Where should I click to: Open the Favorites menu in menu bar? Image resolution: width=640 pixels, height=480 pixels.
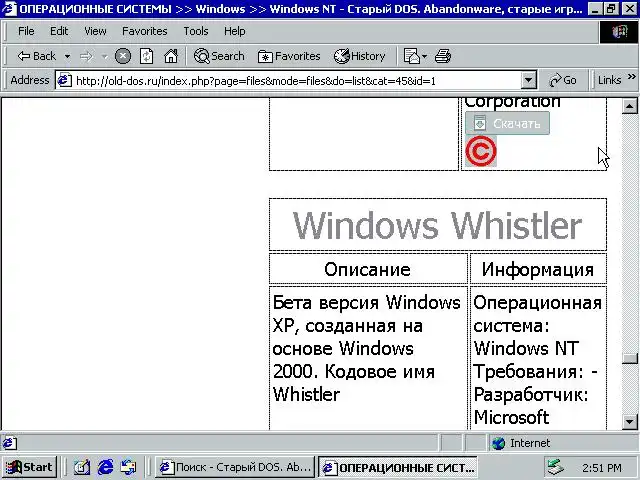click(145, 31)
